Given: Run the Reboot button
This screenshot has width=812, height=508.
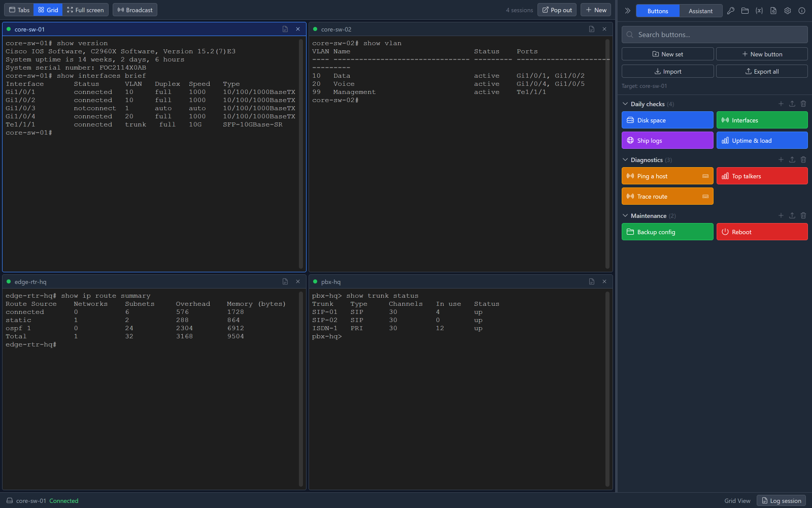Looking at the screenshot, I should pos(762,232).
